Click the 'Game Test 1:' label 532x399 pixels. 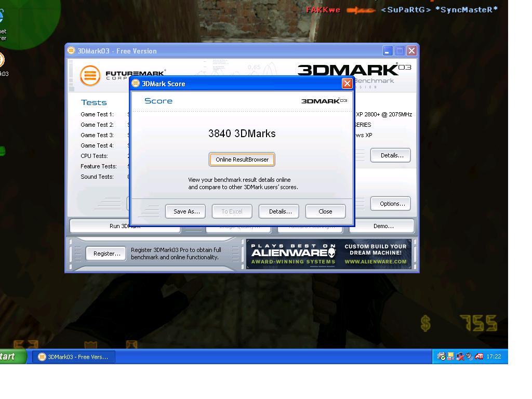pos(97,114)
